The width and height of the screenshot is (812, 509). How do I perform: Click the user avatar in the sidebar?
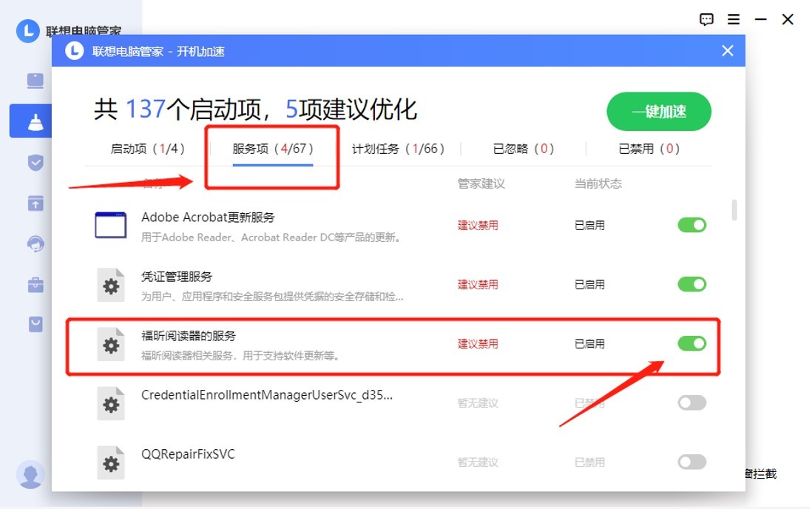tap(30, 474)
